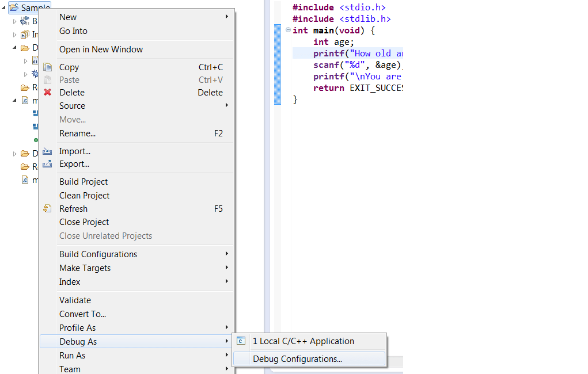Expand the Includes tree node arrow
The height and width of the screenshot is (374, 588).
[x=14, y=35]
